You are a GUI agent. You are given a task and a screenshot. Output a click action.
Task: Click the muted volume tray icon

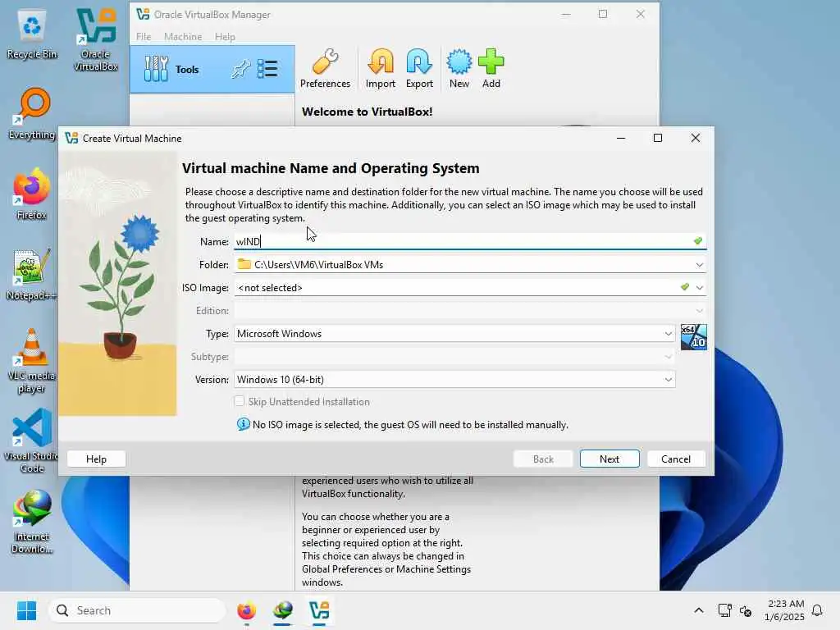(x=746, y=610)
